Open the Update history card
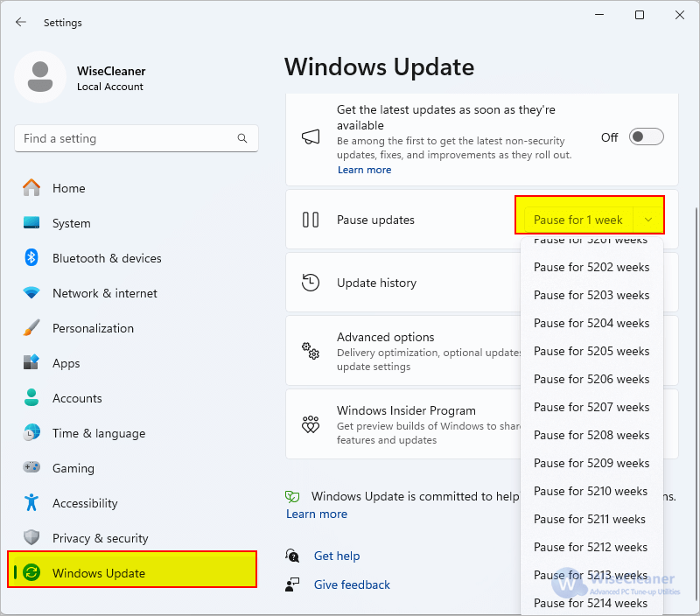This screenshot has width=700, height=616. pos(403,283)
